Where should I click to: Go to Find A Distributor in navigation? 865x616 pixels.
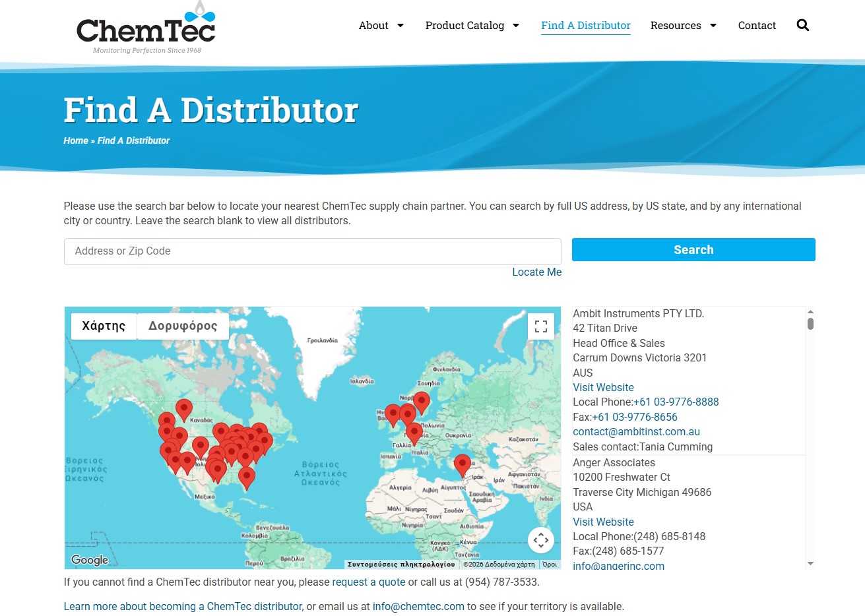coord(586,26)
